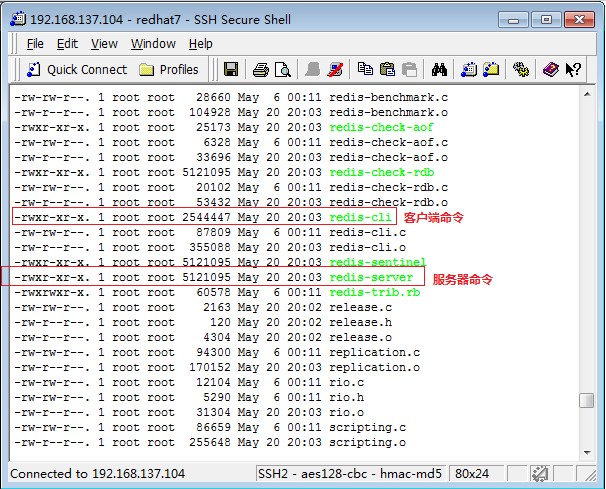Click file size value '104928'

click(x=210, y=112)
